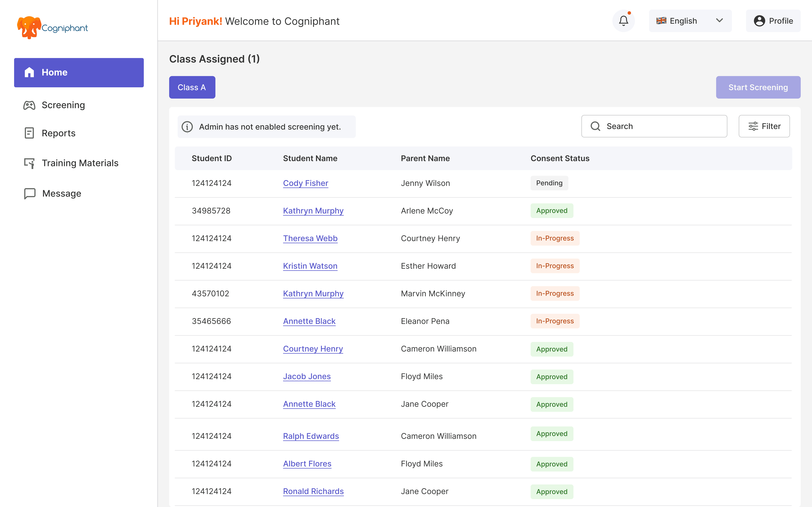Click the info icon beside admin notice

pyautogui.click(x=187, y=127)
